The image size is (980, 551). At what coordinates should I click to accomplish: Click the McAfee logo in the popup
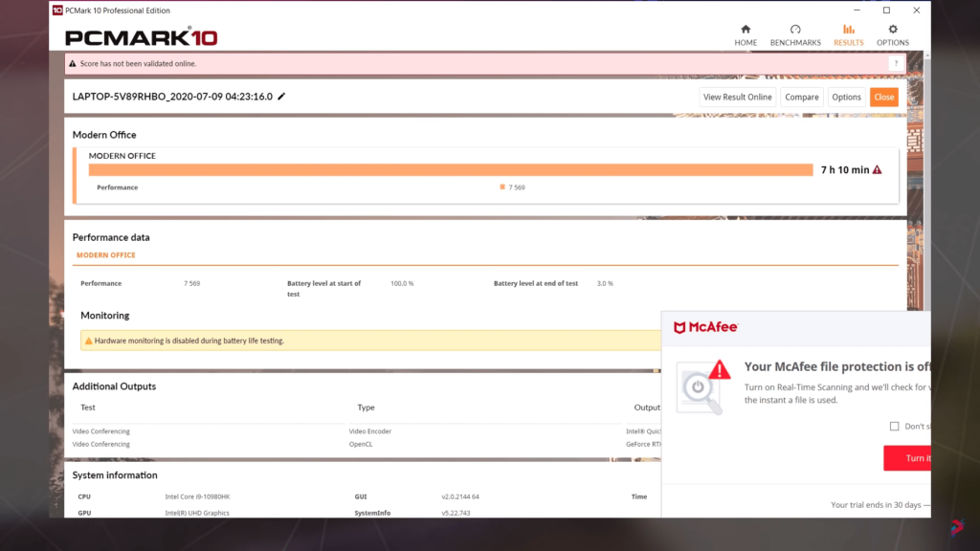point(705,327)
